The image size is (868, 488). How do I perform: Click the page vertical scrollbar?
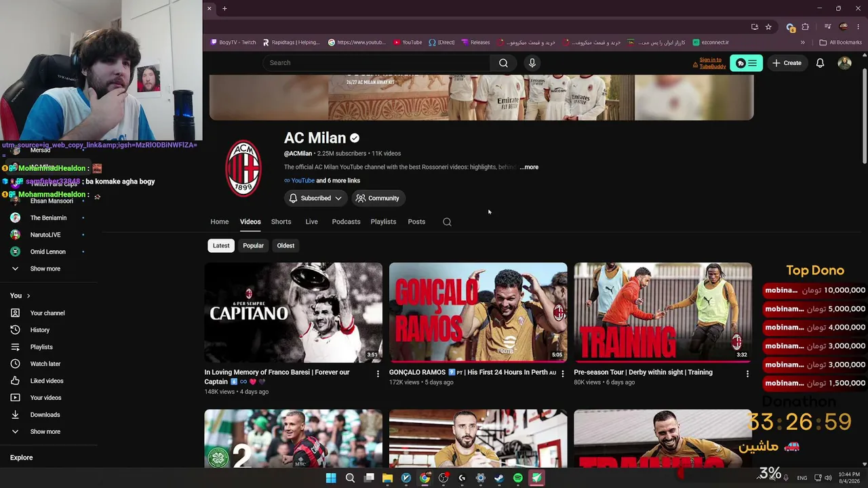tap(865, 115)
